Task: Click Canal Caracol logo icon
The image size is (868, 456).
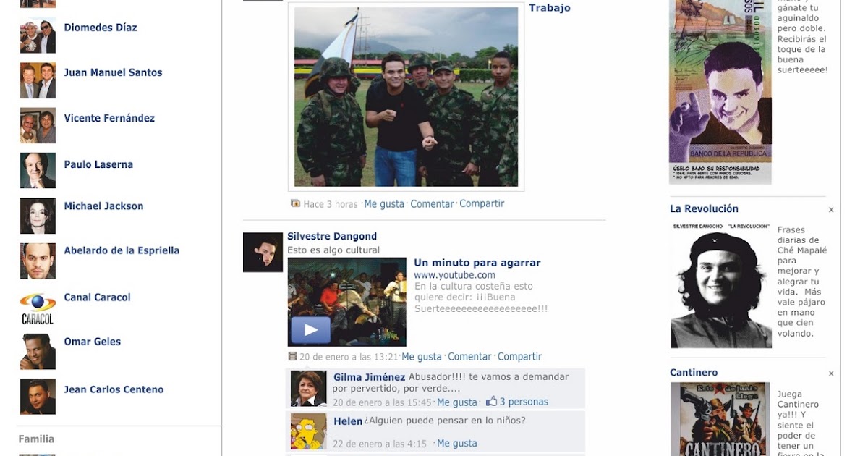Action: [x=38, y=308]
